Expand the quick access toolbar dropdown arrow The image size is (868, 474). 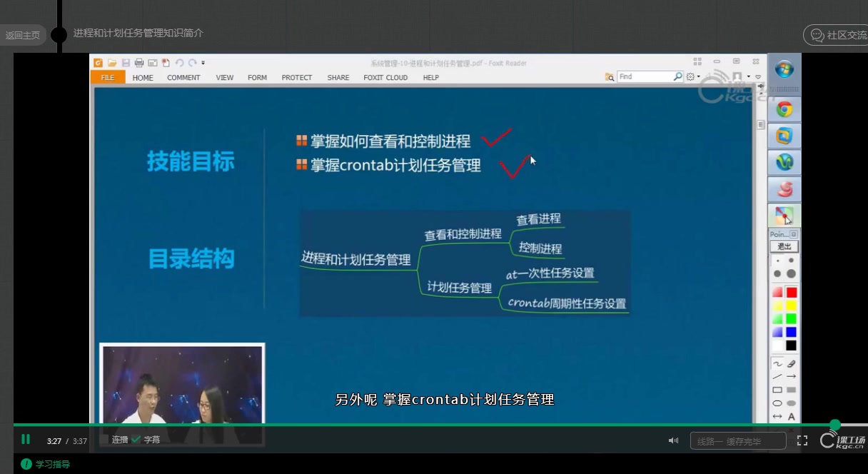coord(203,63)
